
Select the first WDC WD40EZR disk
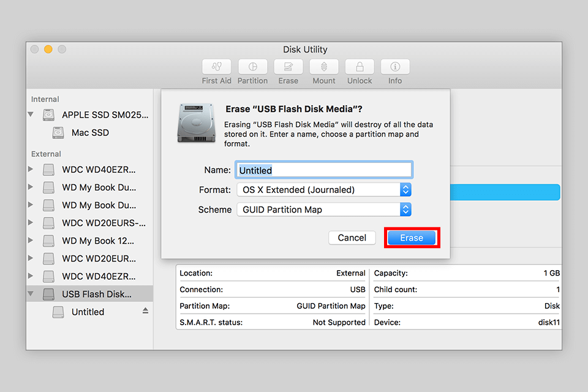(99, 169)
